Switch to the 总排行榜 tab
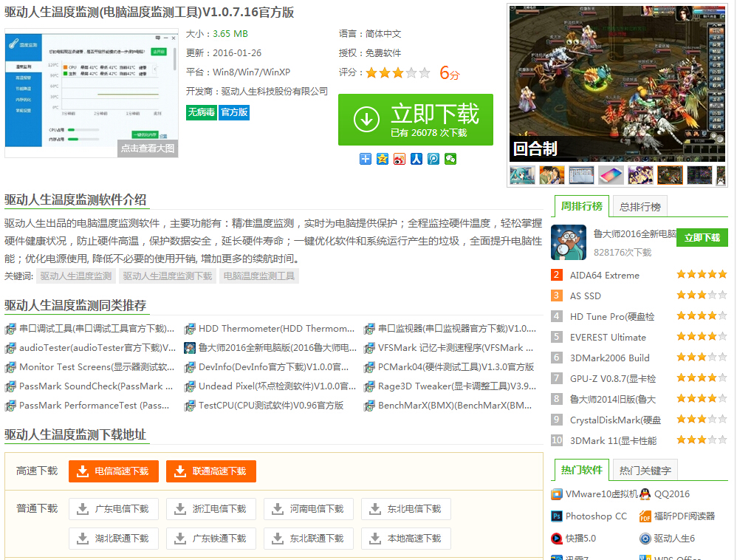This screenshot has height=560, width=737. click(x=640, y=207)
